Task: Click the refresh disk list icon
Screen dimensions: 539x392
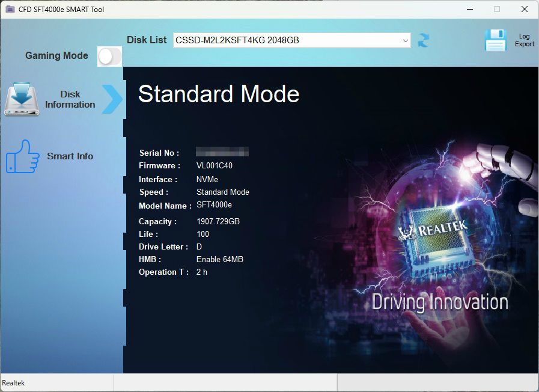Action: point(424,40)
